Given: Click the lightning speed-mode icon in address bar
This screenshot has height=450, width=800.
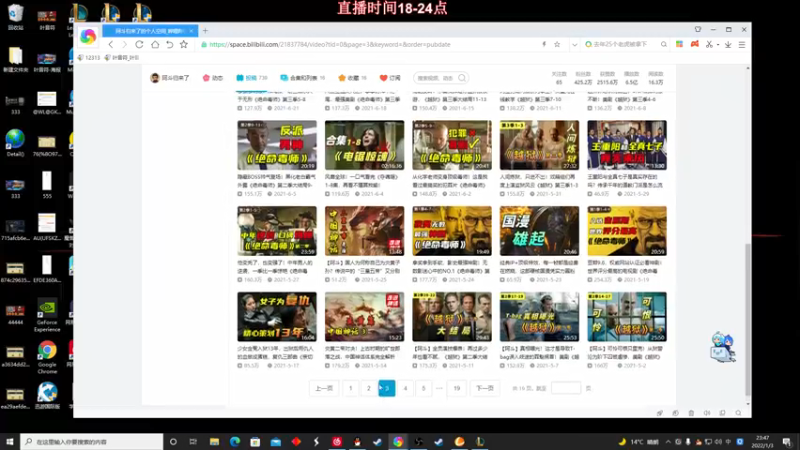Looking at the screenshot, I should tap(544, 44).
